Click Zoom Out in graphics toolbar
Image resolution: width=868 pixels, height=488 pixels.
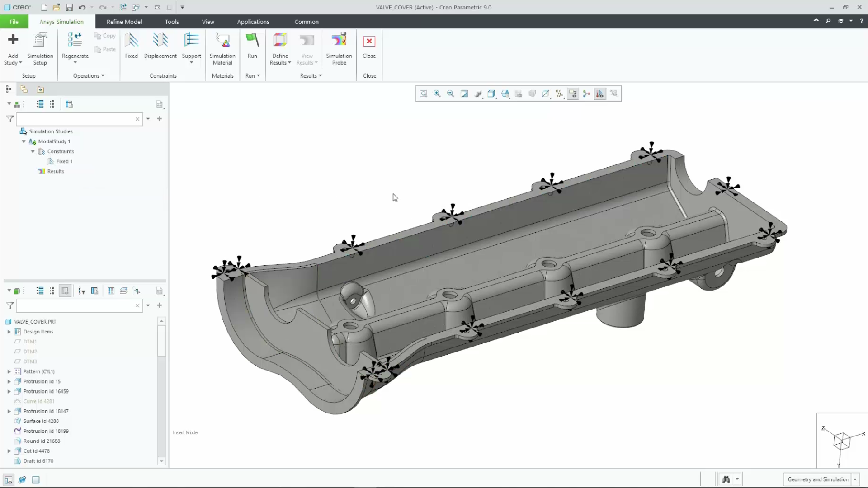[x=451, y=94]
